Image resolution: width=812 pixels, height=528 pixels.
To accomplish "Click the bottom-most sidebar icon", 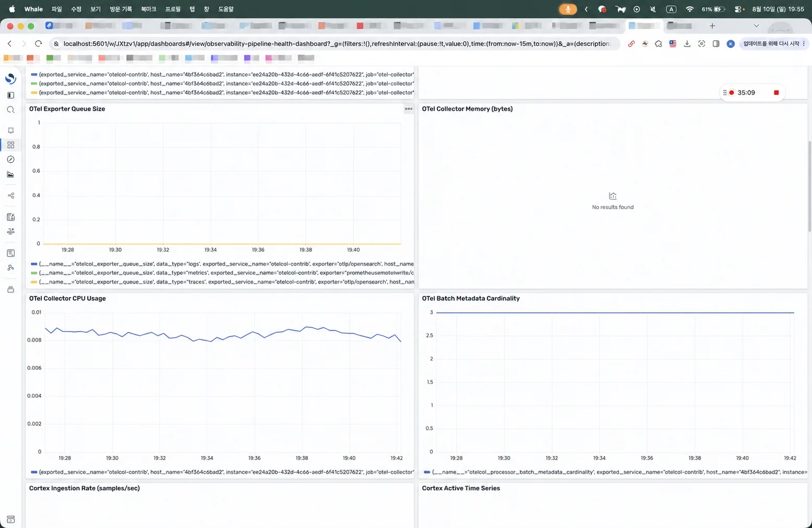I will [10, 520].
